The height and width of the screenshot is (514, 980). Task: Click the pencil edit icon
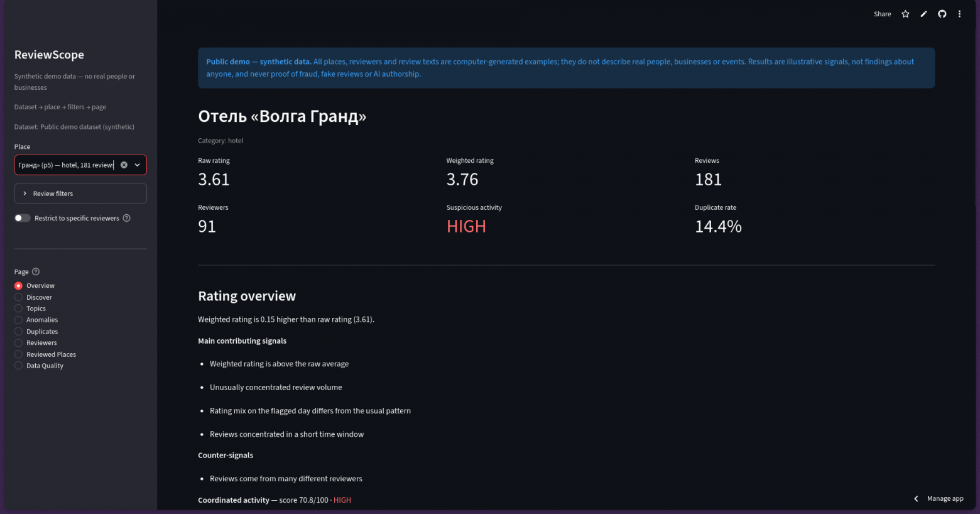[923, 14]
